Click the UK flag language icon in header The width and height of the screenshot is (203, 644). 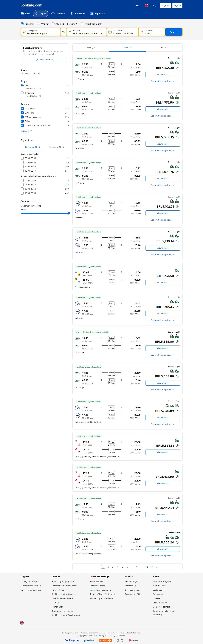point(146,5)
